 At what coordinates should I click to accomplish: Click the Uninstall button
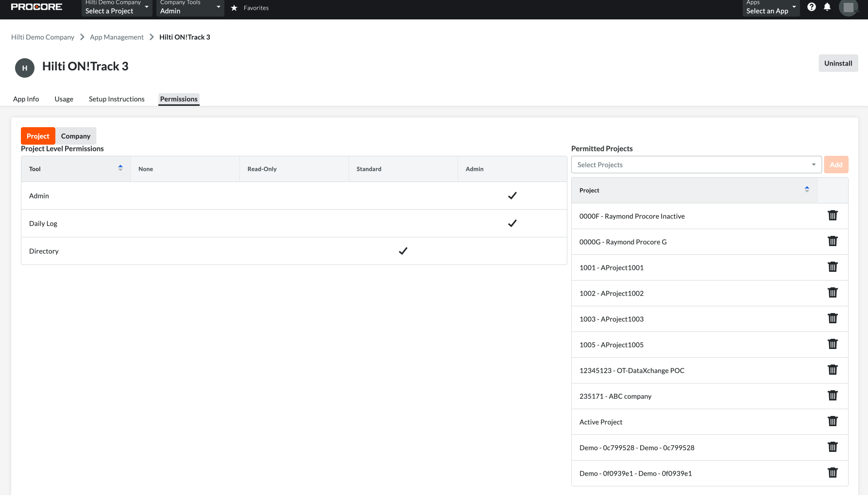click(x=838, y=63)
